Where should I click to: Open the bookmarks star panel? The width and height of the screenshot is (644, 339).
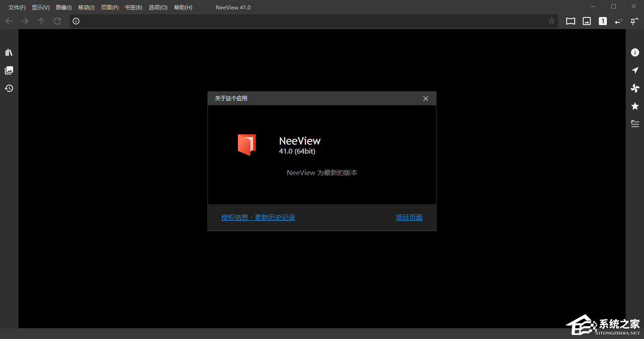tap(635, 106)
